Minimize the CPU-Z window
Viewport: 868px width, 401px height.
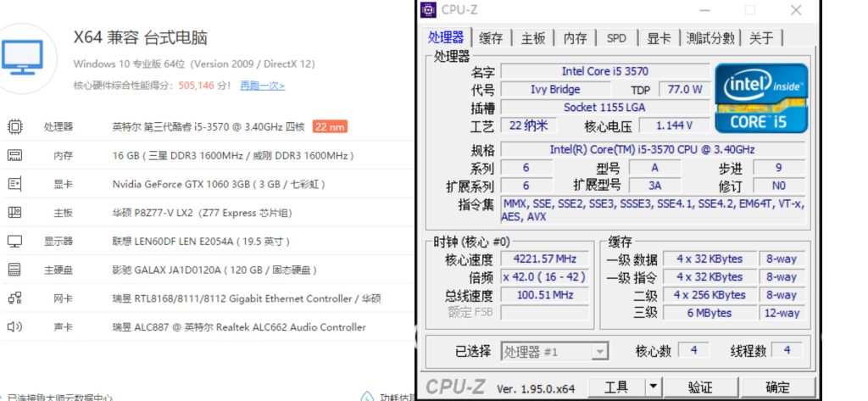[704, 10]
